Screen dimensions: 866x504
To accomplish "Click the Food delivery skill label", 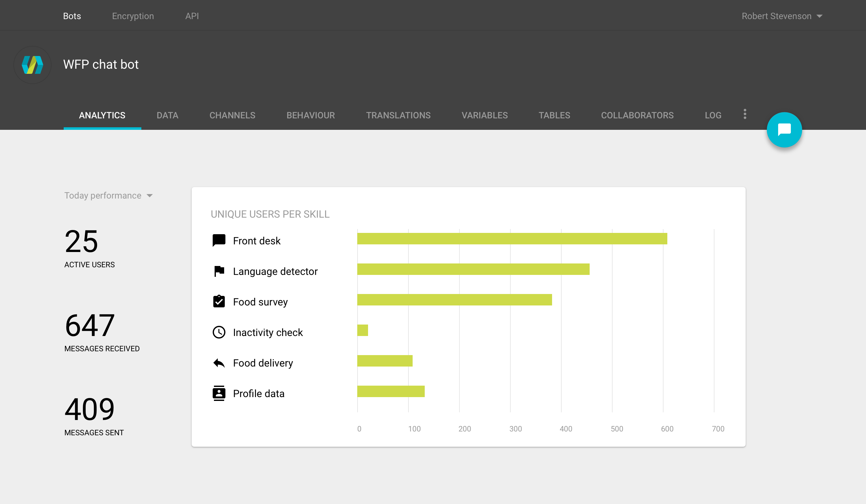I will 263,363.
